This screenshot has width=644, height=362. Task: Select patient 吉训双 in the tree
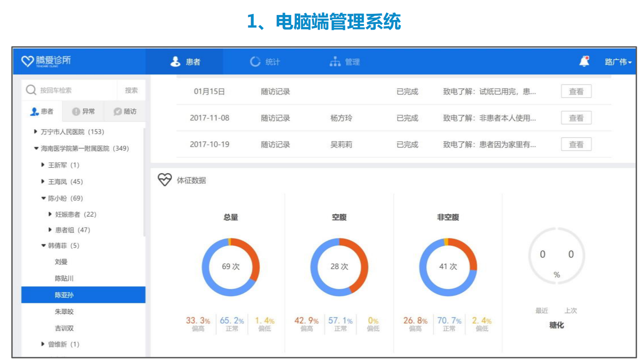(x=64, y=328)
